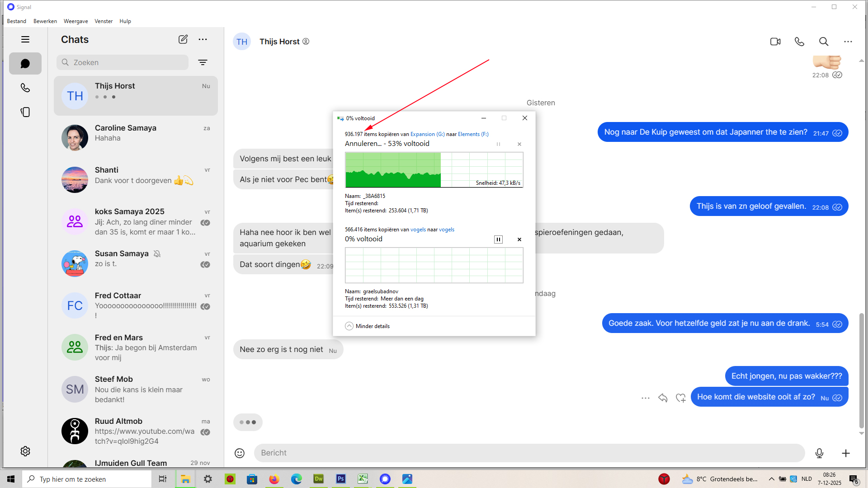Record a voice message
This screenshot has width=868, height=488.
coord(819,453)
